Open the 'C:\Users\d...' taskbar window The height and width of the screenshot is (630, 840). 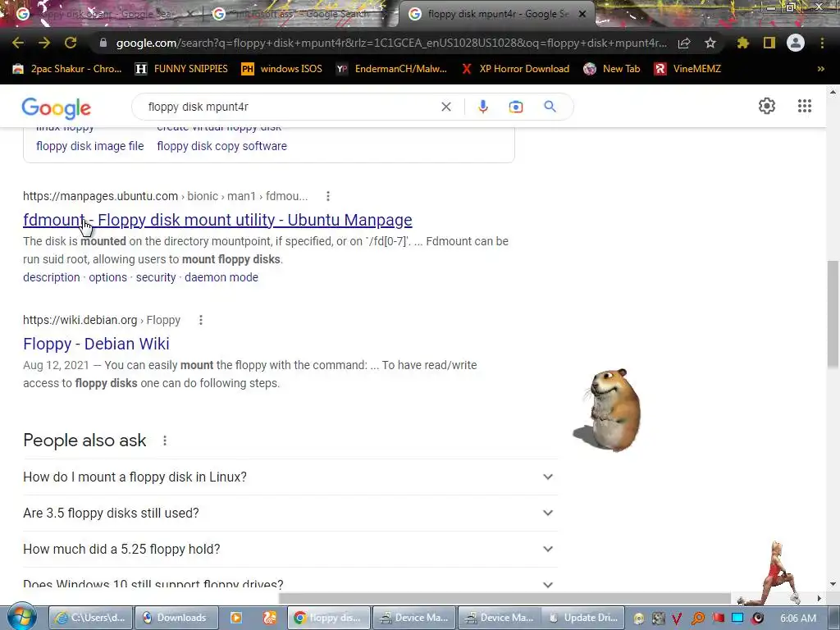[x=91, y=618]
